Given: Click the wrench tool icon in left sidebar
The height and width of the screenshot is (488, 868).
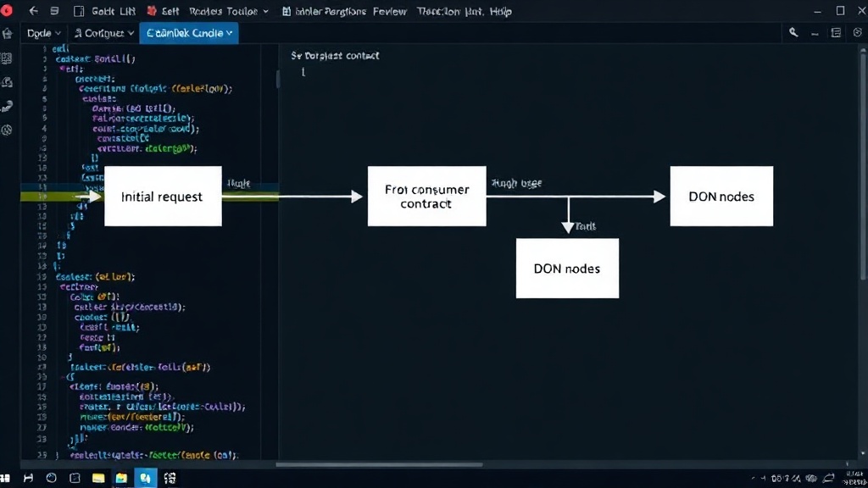Looking at the screenshot, I should coord(7,106).
